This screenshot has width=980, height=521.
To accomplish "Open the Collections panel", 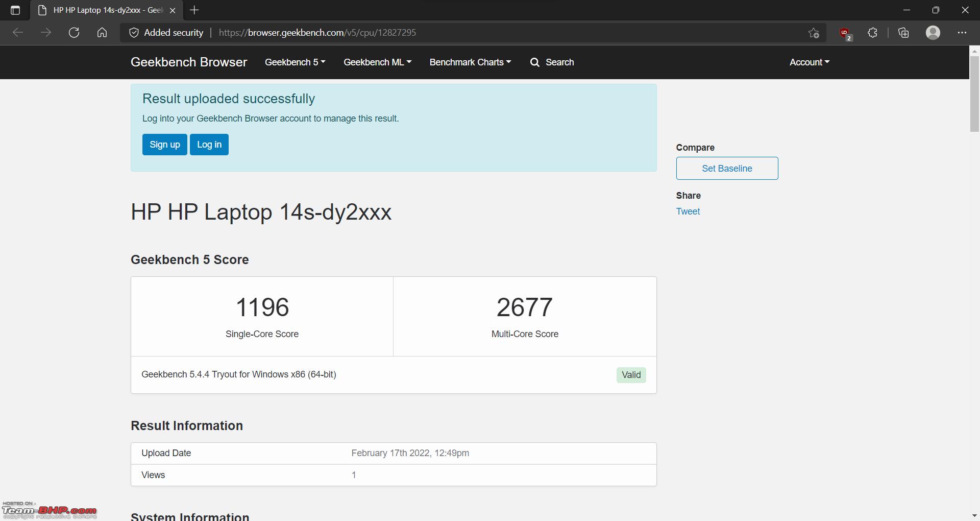I will click(x=903, y=33).
